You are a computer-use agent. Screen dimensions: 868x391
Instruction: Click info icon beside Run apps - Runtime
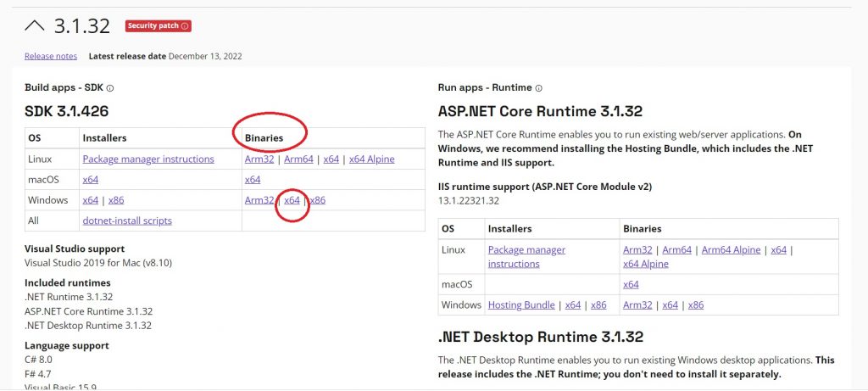pos(538,88)
